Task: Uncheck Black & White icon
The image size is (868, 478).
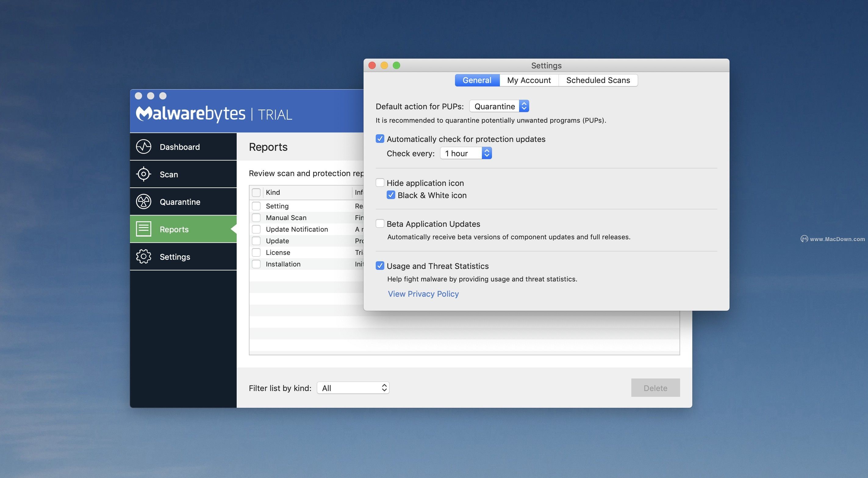Action: pos(391,195)
